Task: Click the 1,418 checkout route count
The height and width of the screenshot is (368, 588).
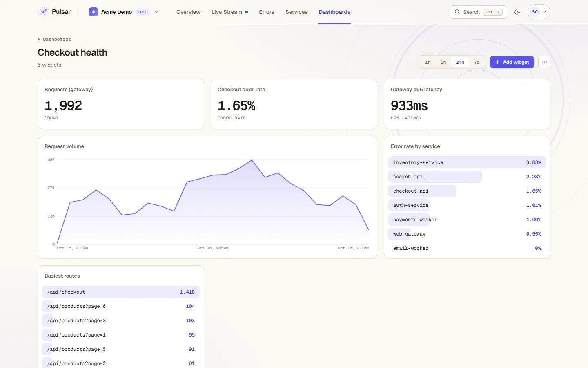Action: [x=187, y=292]
